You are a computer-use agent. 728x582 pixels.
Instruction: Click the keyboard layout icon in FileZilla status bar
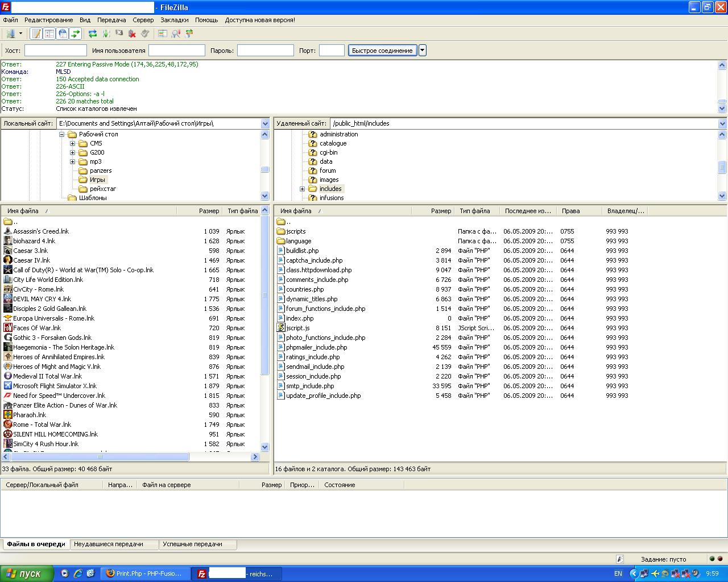620,559
